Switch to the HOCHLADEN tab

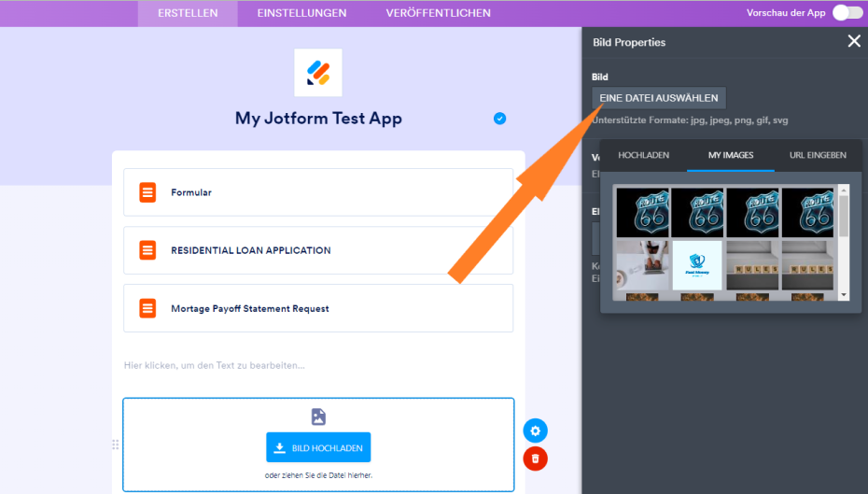point(643,156)
